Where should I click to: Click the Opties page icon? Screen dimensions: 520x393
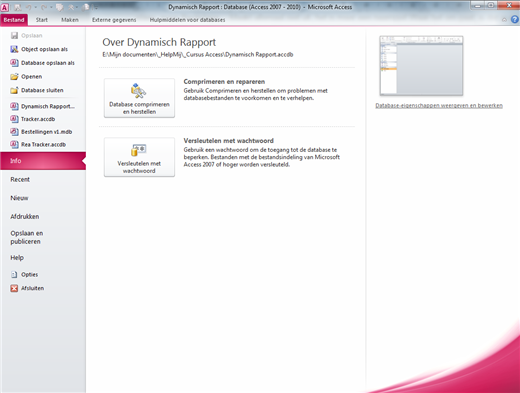click(14, 275)
